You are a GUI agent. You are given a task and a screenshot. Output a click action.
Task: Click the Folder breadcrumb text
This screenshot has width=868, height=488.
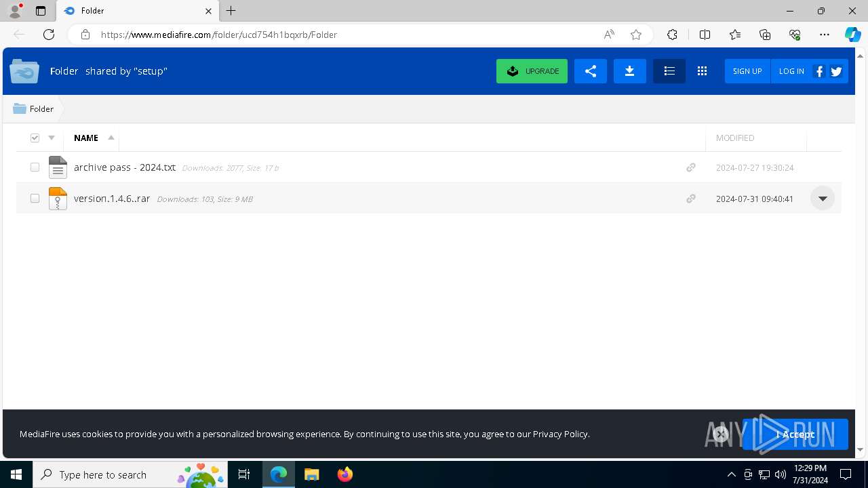click(x=41, y=108)
